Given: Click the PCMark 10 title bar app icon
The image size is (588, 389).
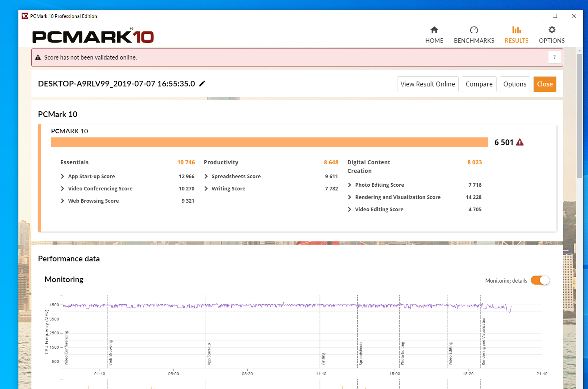Looking at the screenshot, I should coord(25,16).
